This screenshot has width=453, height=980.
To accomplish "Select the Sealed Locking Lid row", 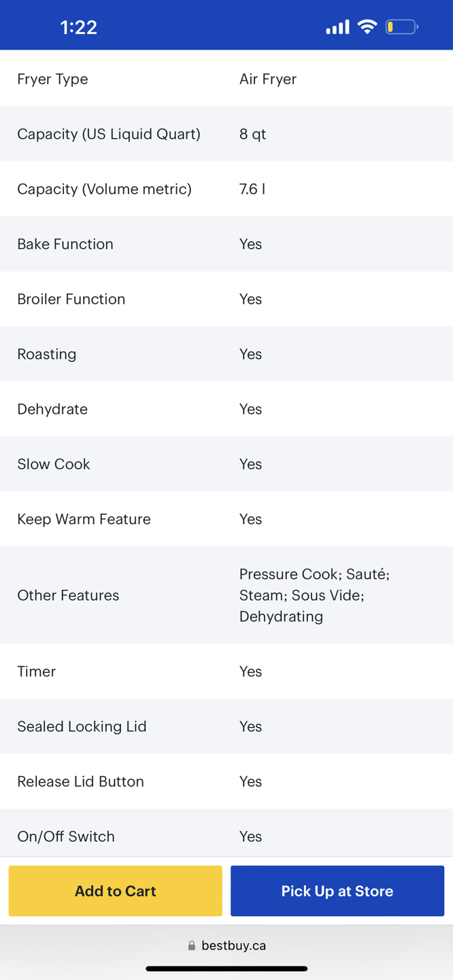I will tap(227, 726).
